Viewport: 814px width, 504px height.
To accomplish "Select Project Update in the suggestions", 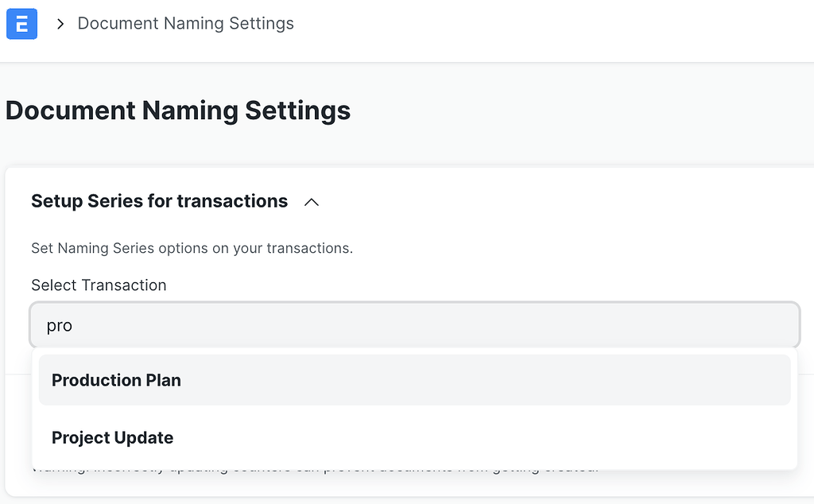I will (x=112, y=437).
